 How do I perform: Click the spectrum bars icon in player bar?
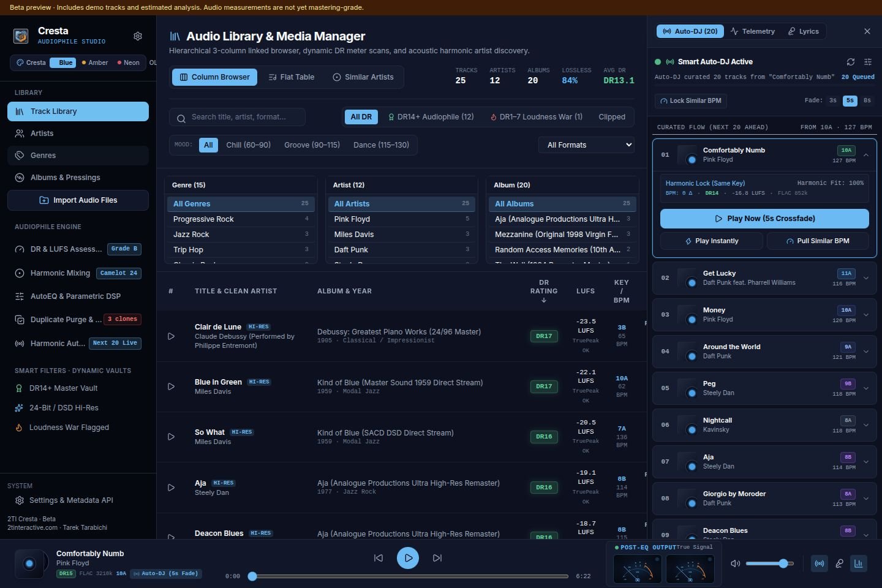pyautogui.click(x=859, y=563)
